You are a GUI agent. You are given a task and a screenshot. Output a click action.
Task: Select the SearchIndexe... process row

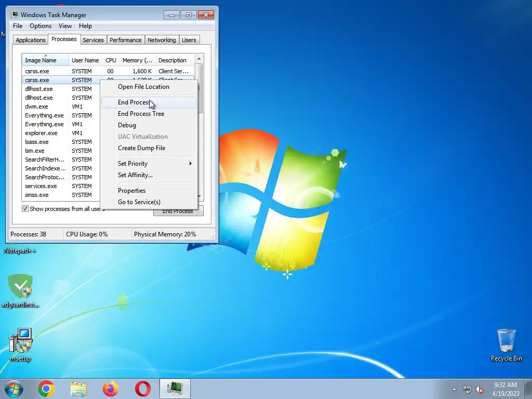point(61,168)
